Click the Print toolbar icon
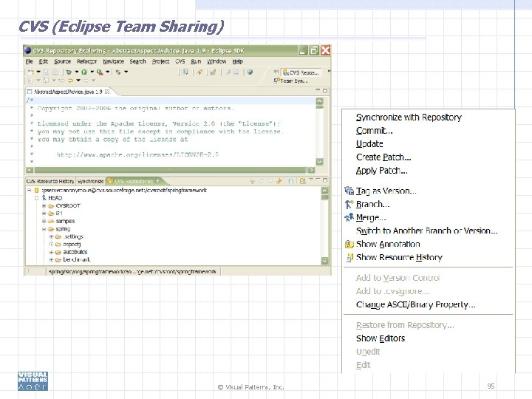The width and height of the screenshot is (532, 399). (55, 72)
